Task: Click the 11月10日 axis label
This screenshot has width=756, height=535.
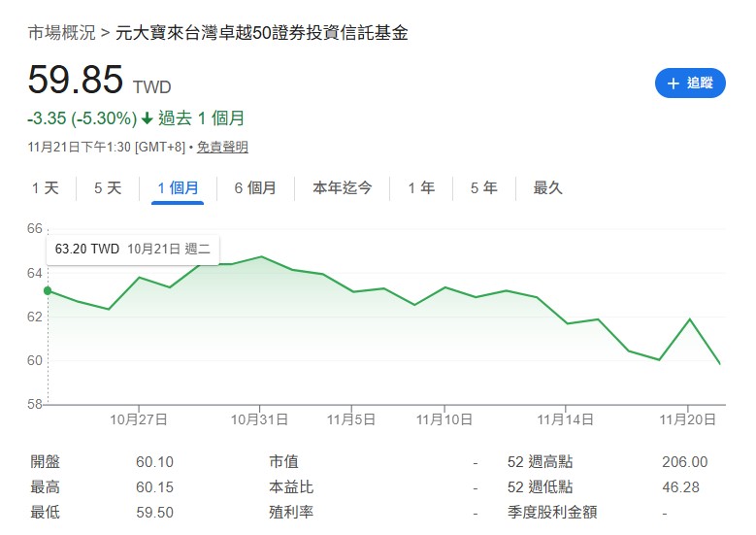Action: pyautogui.click(x=444, y=419)
